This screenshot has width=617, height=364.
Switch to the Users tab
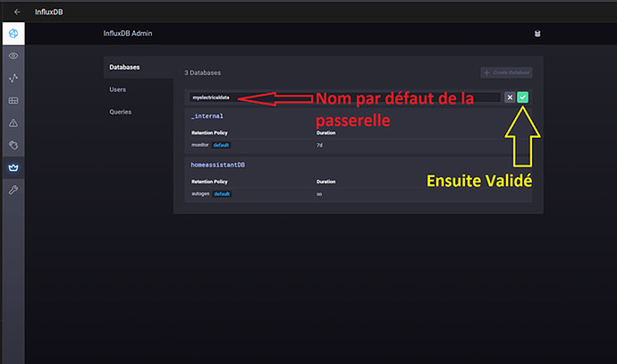[x=118, y=89]
